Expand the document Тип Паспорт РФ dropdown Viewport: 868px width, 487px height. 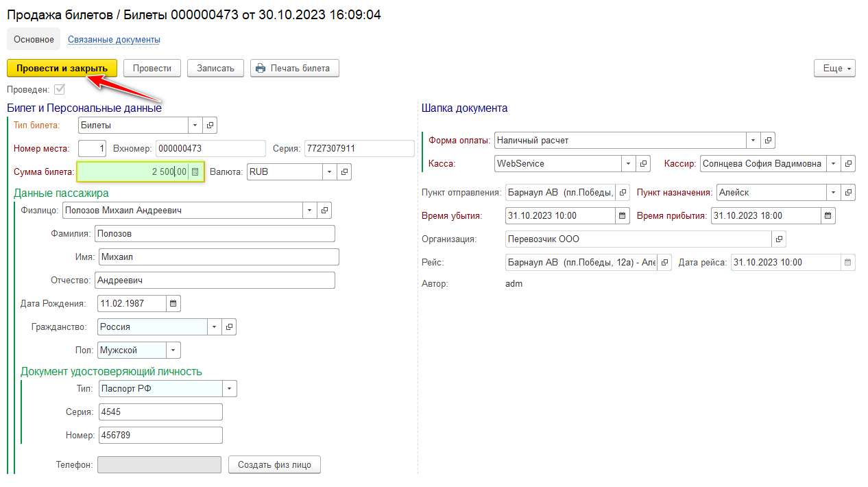[230, 389]
